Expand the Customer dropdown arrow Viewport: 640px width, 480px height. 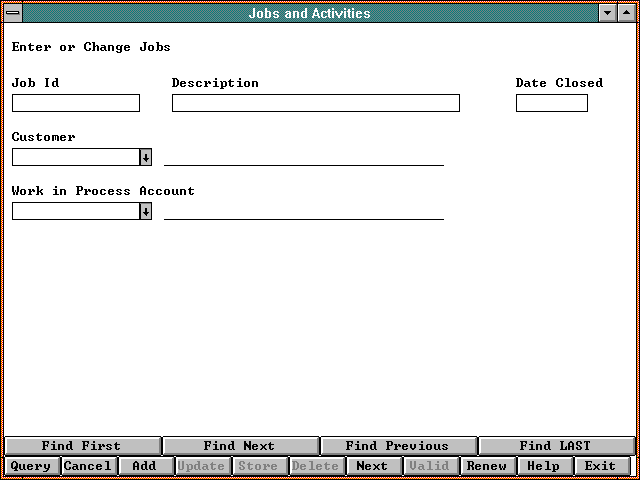[x=146, y=157]
